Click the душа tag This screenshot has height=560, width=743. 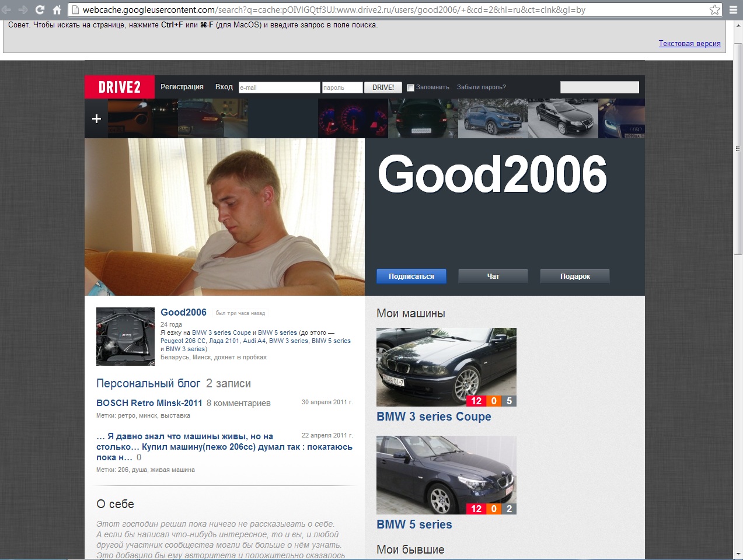click(139, 470)
